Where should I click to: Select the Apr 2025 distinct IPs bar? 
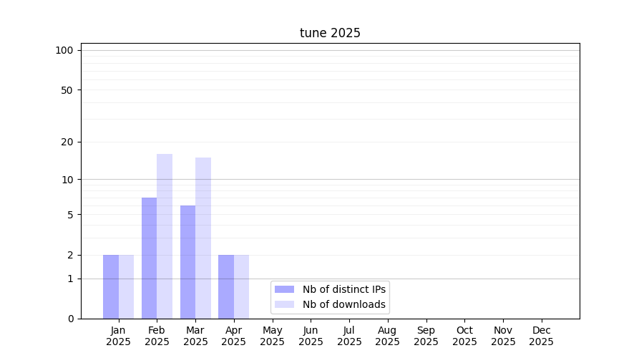tap(226, 286)
